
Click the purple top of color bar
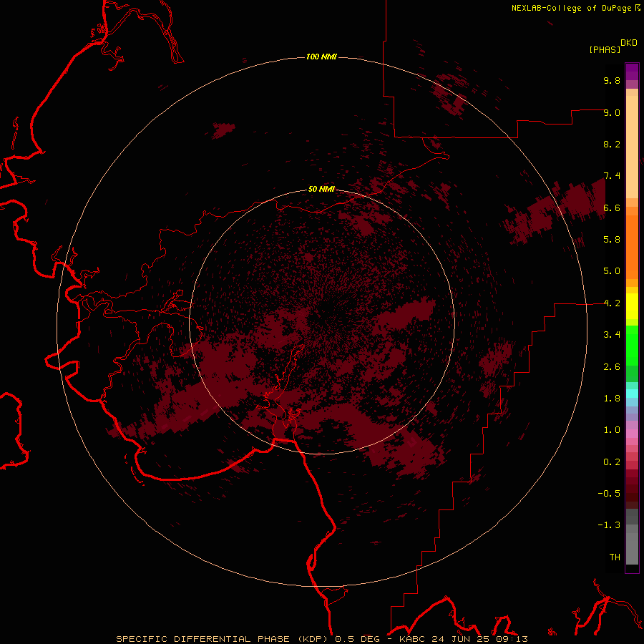pos(632,72)
